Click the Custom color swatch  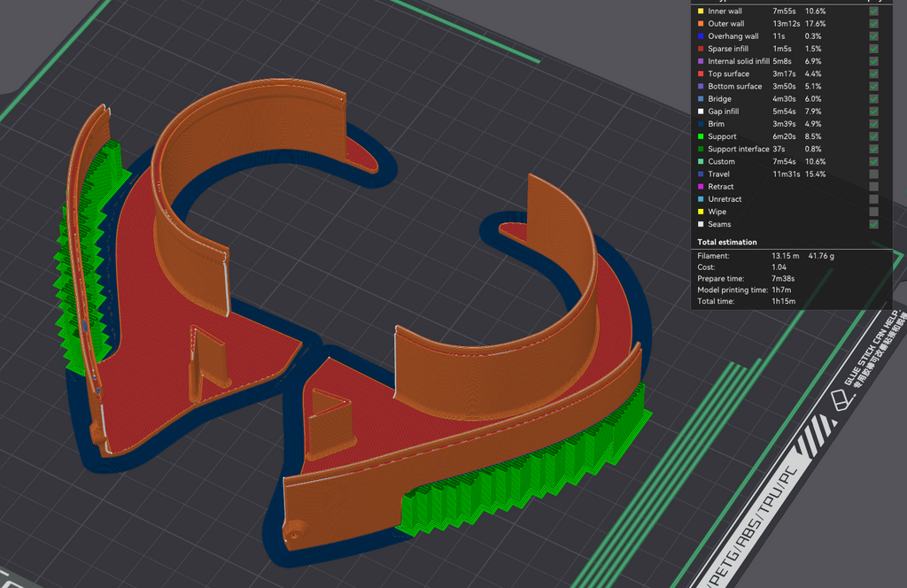(x=701, y=161)
